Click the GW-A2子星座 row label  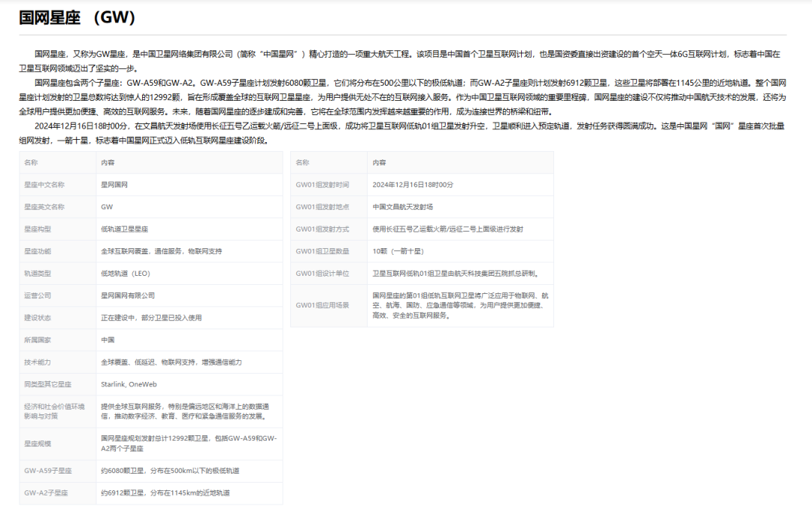click(46, 493)
